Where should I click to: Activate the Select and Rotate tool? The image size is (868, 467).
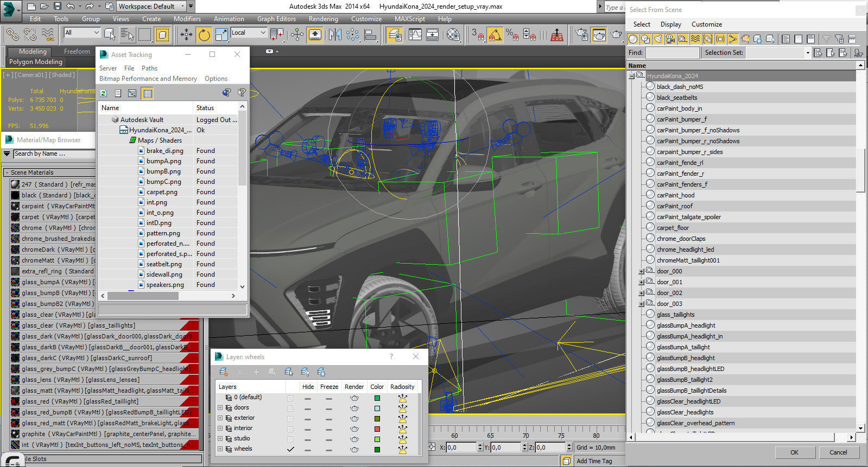[x=204, y=35]
